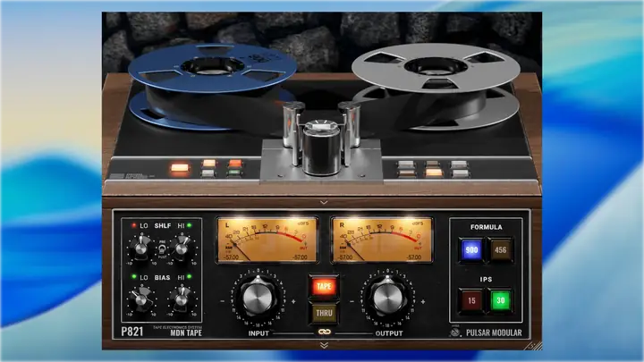Click the stereo link chain icon

pos(325,332)
